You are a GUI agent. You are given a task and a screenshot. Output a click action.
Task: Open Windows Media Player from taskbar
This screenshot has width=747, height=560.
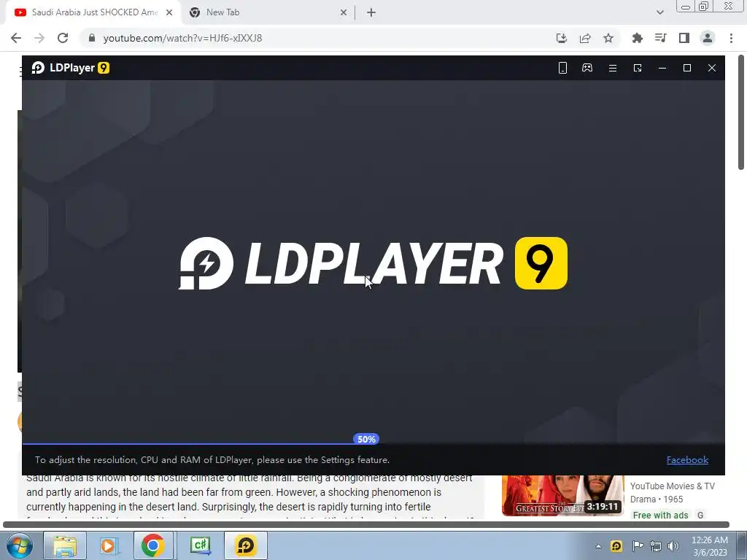(109, 545)
